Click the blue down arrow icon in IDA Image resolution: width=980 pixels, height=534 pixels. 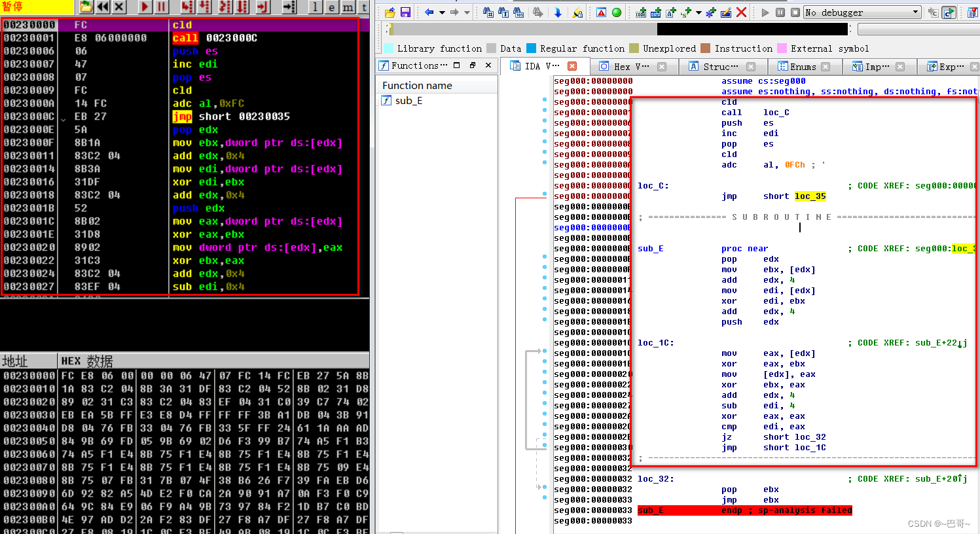pyautogui.click(x=558, y=12)
